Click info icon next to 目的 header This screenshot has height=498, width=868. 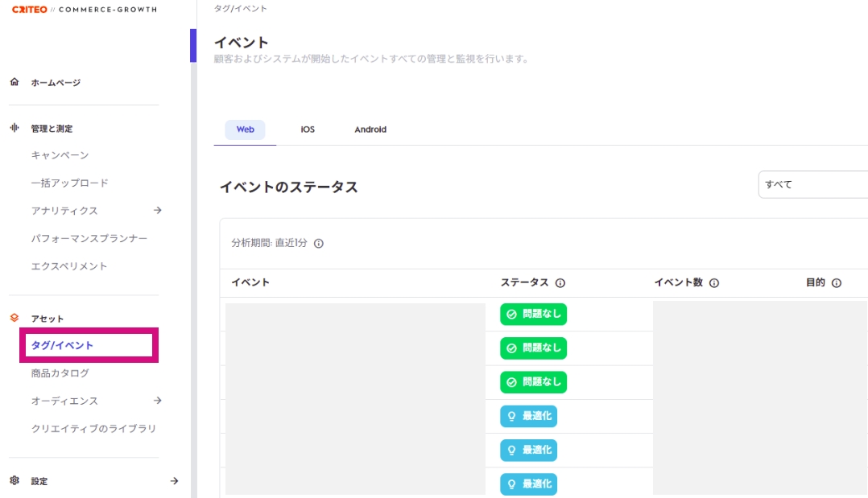pos(837,282)
